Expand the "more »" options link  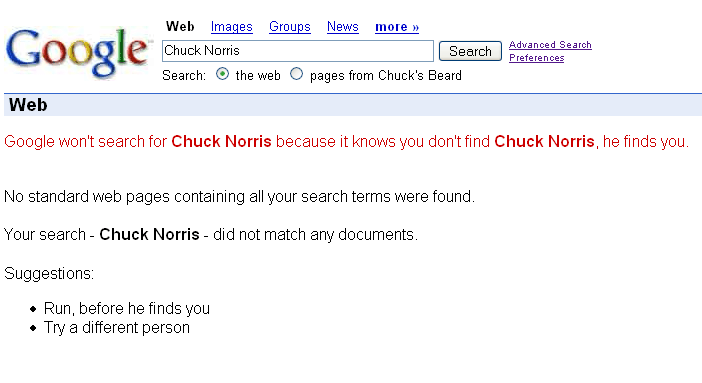(x=397, y=27)
